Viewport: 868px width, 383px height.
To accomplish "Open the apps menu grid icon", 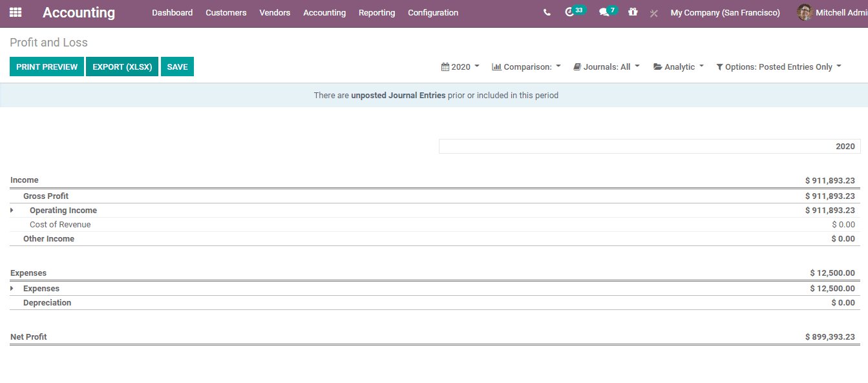I will (16, 12).
